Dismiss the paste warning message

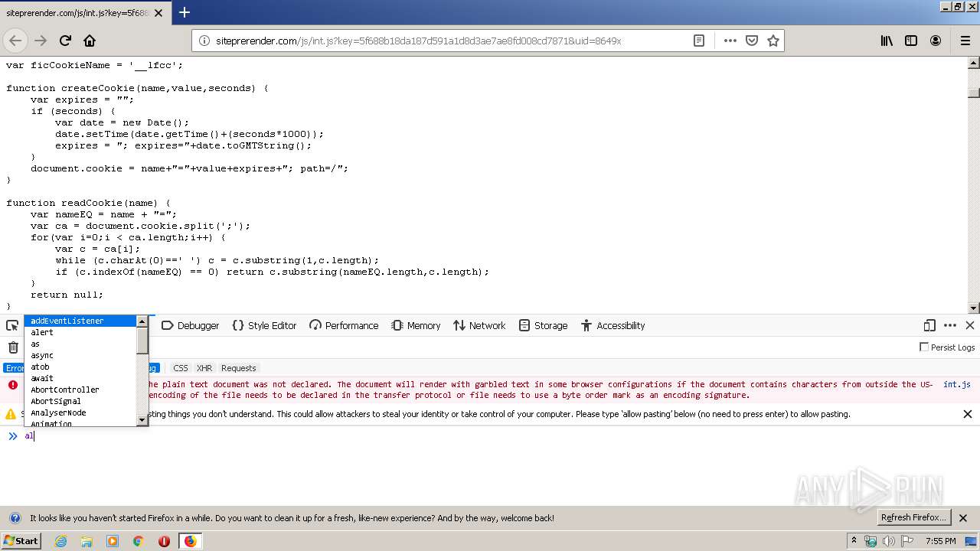click(x=968, y=414)
